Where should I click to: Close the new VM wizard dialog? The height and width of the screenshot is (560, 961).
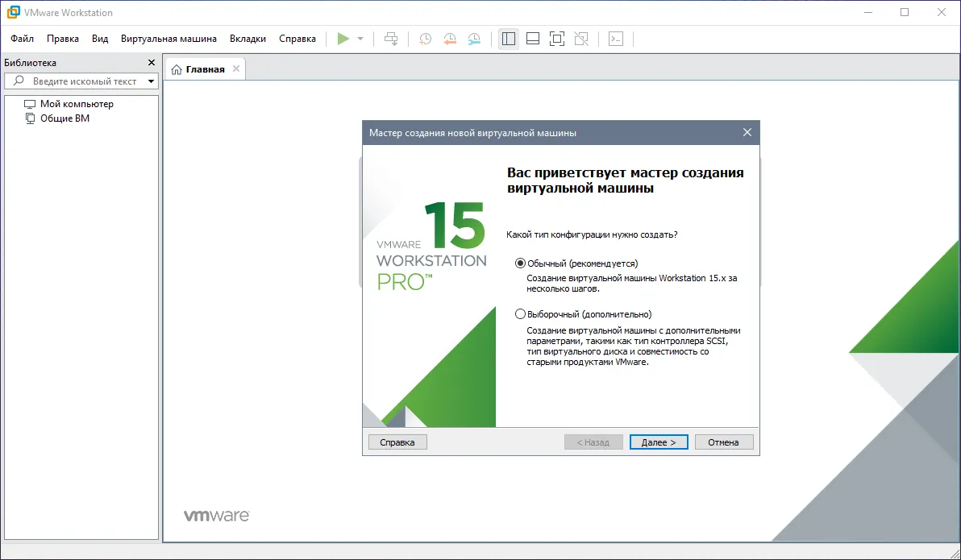(x=747, y=132)
